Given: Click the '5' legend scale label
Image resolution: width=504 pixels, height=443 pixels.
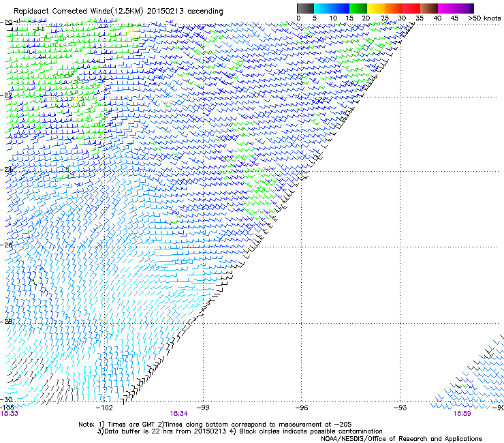Looking at the screenshot, I should tap(315, 18).
